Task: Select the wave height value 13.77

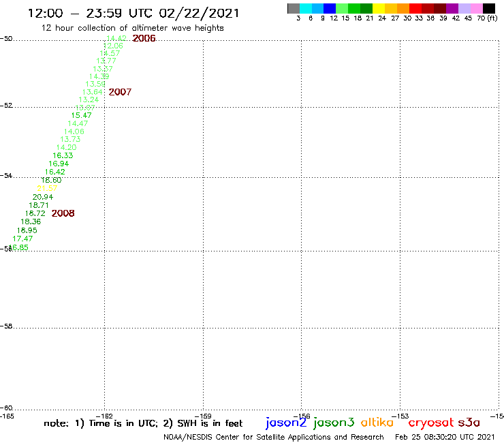Action: click(106, 61)
